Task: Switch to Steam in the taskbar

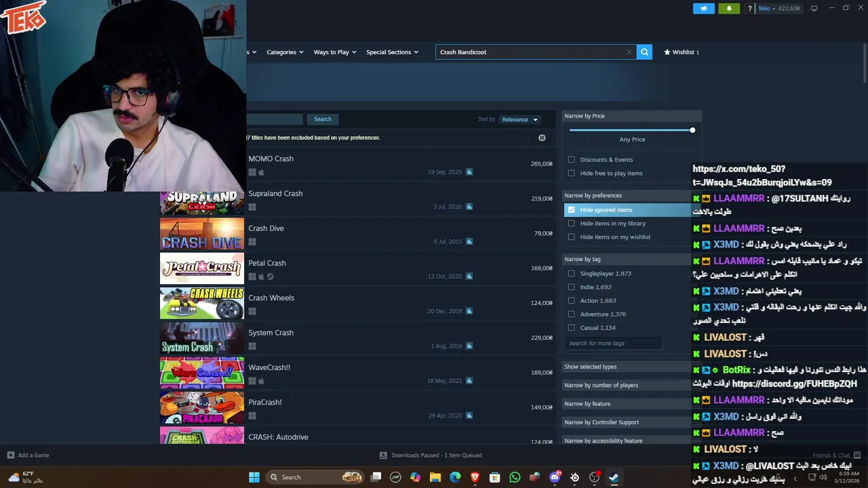Action: tap(614, 477)
